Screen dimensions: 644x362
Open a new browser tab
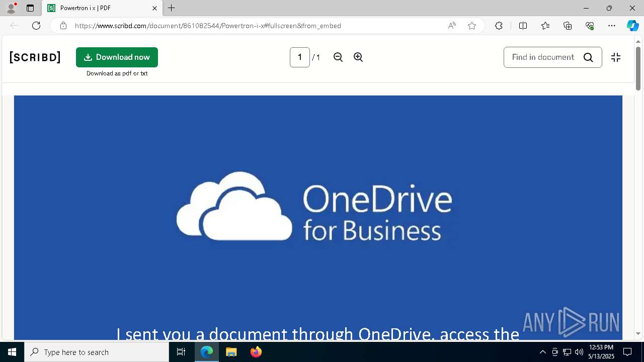pos(172,8)
